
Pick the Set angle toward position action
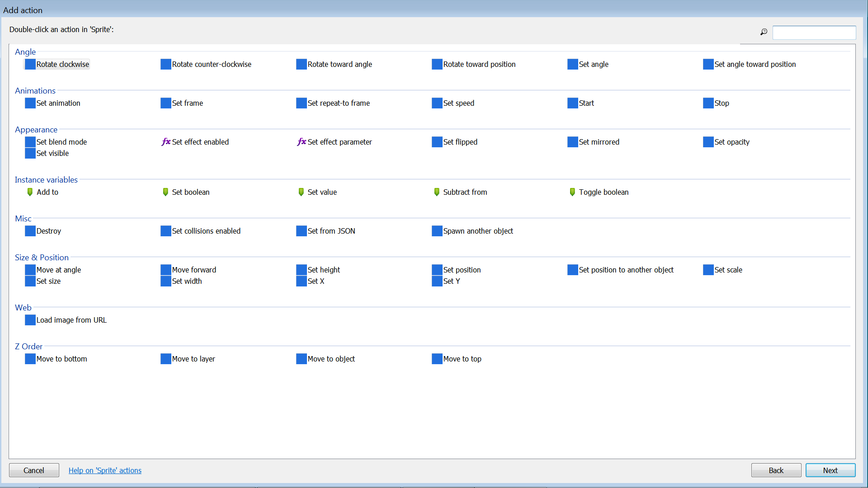tap(755, 64)
